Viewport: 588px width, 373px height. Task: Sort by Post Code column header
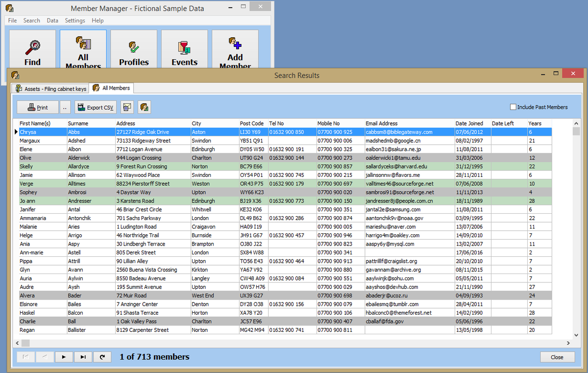(253, 124)
